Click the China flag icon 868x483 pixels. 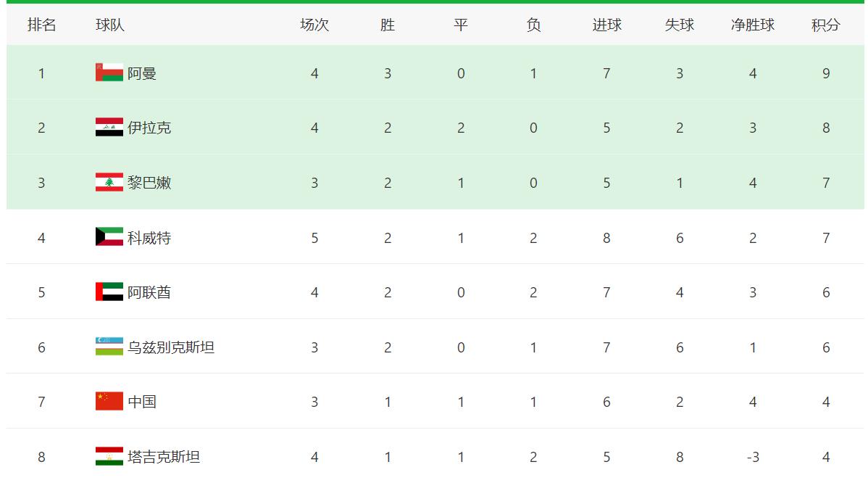(109, 402)
